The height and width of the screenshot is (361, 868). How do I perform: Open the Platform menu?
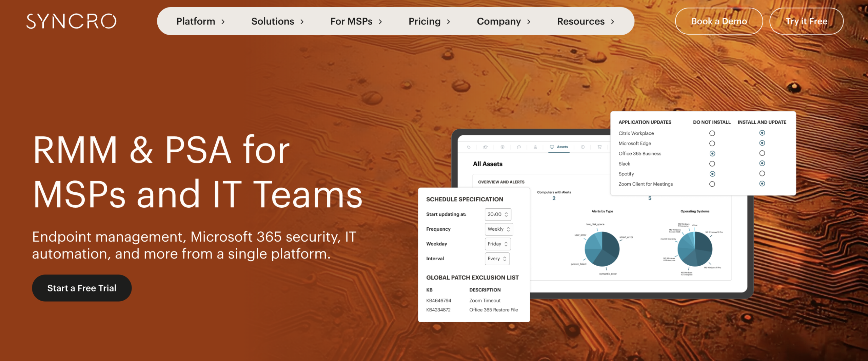[201, 21]
